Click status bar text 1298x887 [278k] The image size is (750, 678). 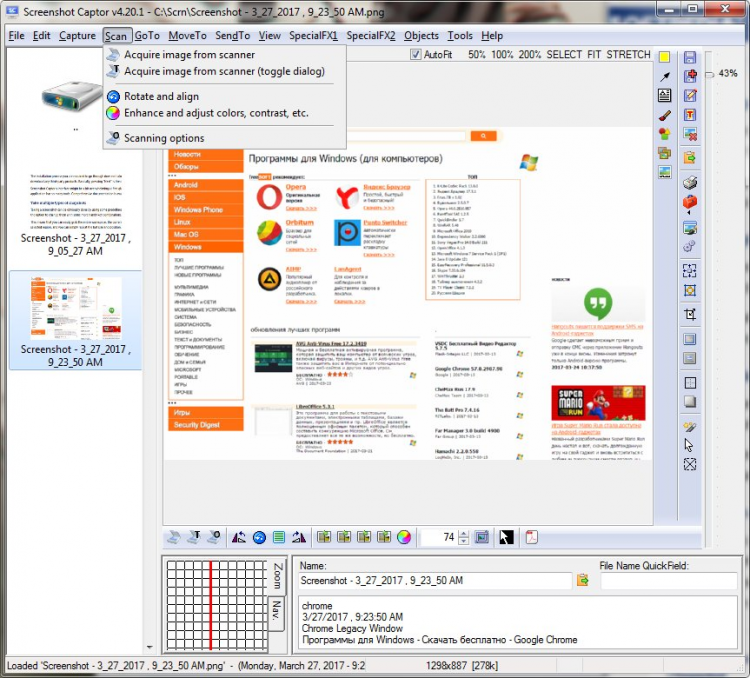tap(462, 666)
